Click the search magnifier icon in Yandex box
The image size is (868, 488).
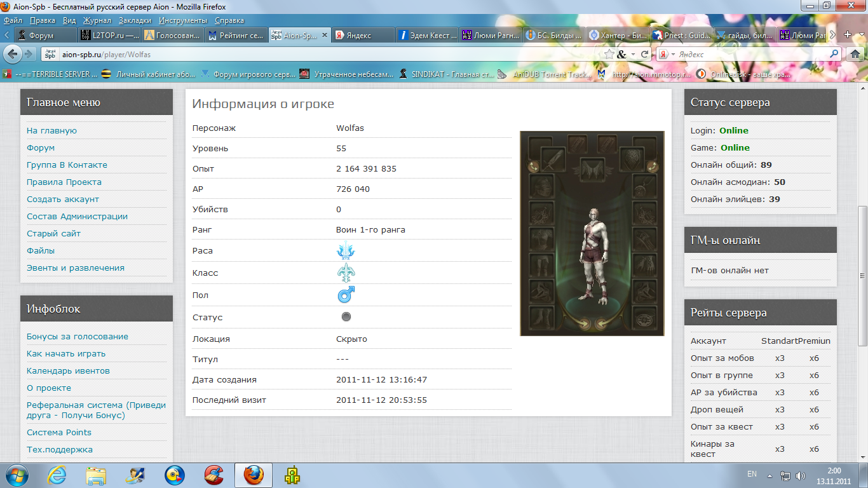[834, 54]
